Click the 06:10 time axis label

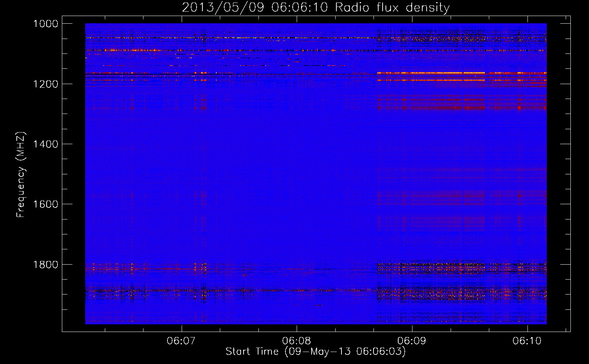(527, 341)
